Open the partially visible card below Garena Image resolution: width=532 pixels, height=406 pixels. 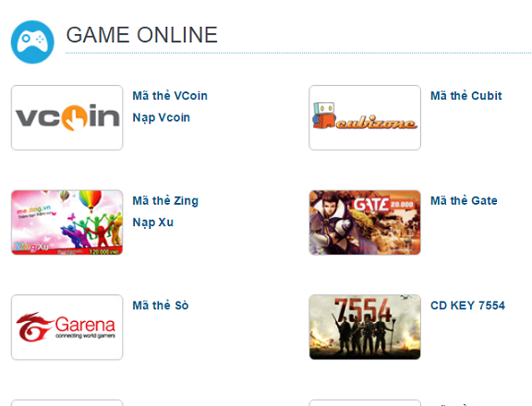[66, 402]
